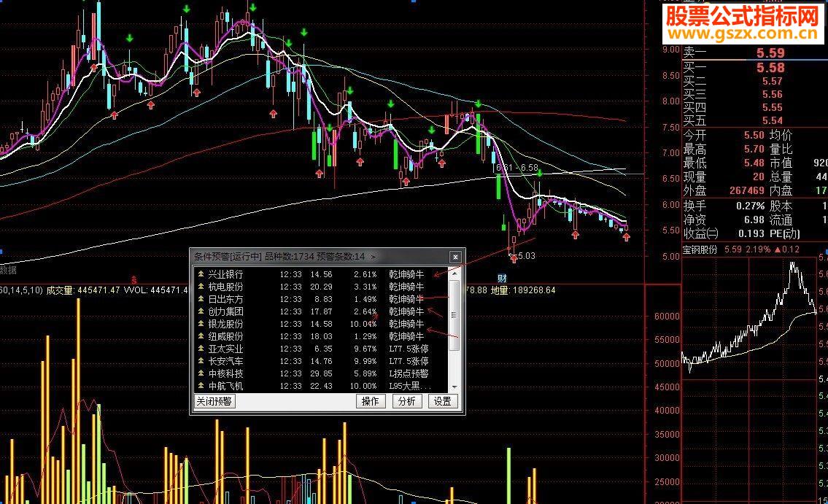Click the 成交量 volume indicator label

60,290
